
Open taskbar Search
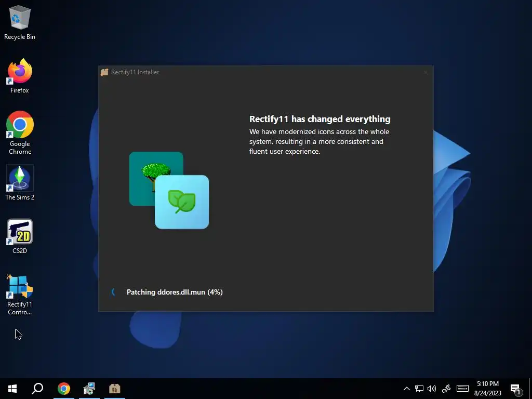[x=37, y=389]
